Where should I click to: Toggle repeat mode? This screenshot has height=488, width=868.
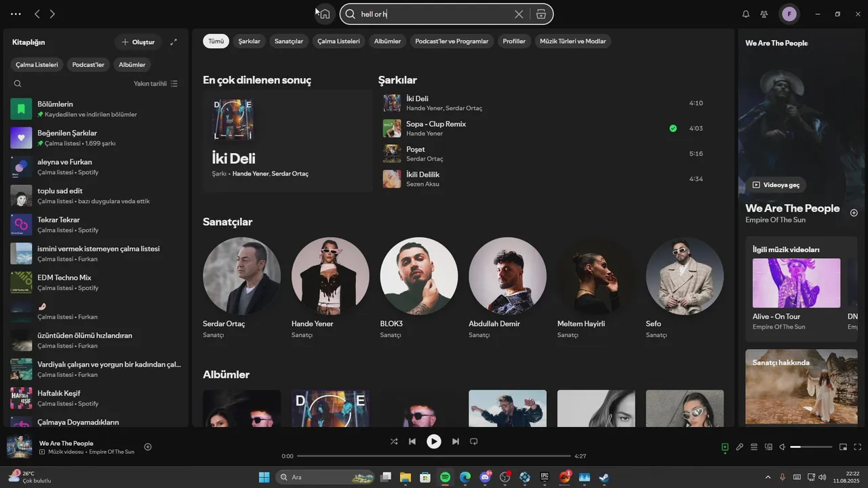point(474,441)
